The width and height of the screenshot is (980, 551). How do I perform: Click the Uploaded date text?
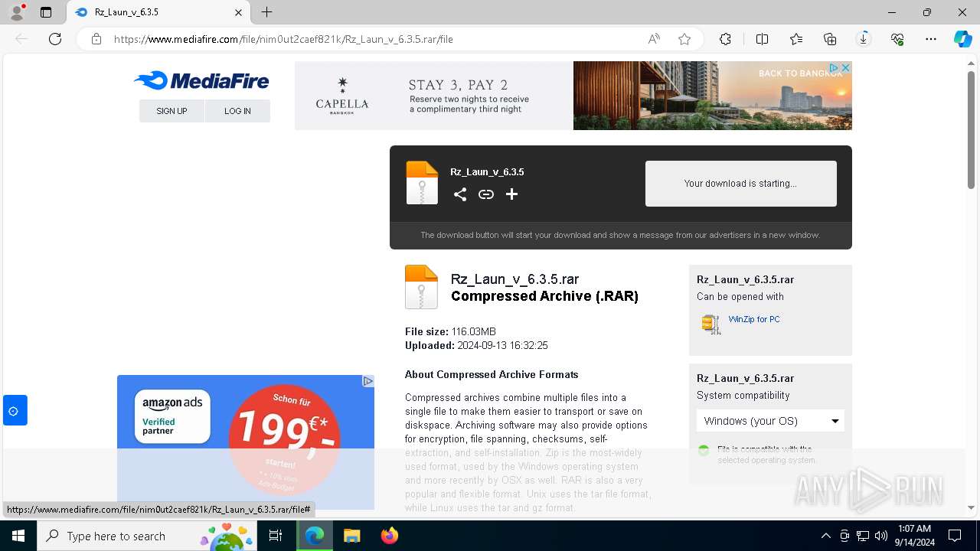(x=476, y=345)
